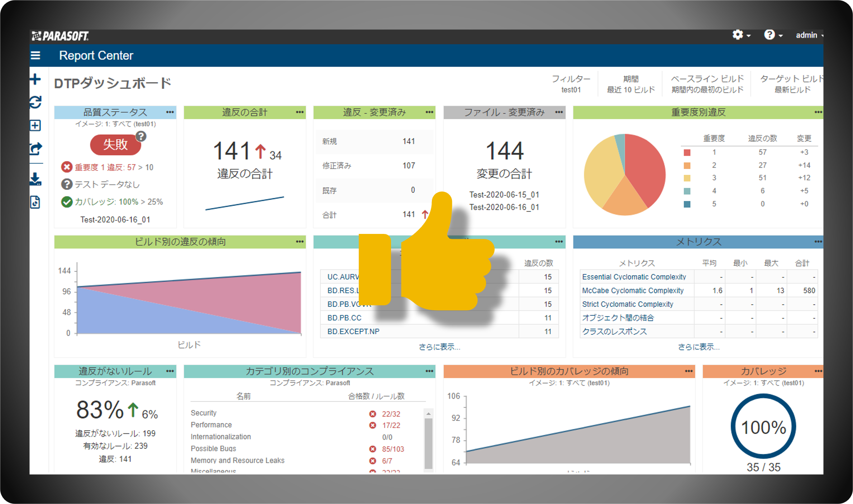Click the download icon in sidebar

coord(35,179)
